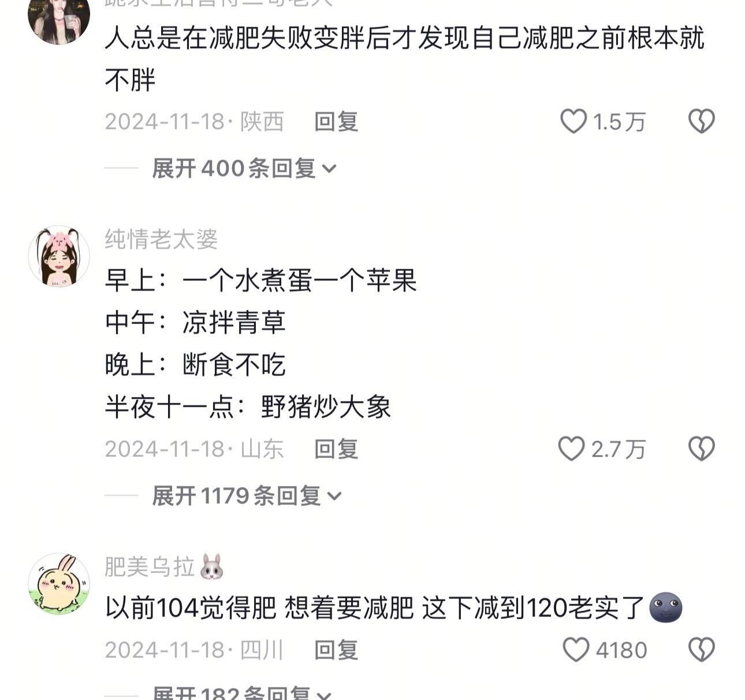Open username 纯情老太婆 profile link
Screen dimensions: 745x700
click(161, 239)
